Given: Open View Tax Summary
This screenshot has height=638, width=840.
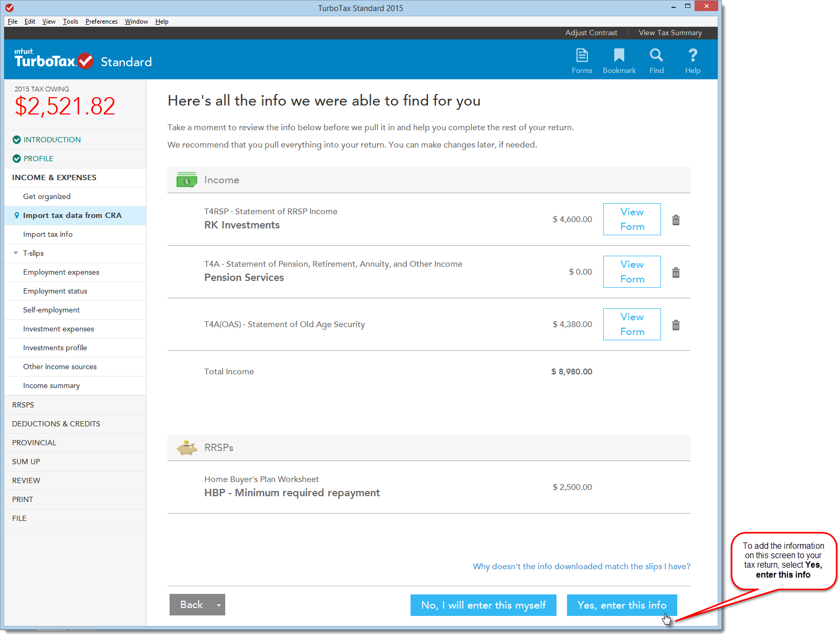Looking at the screenshot, I should tap(670, 33).
